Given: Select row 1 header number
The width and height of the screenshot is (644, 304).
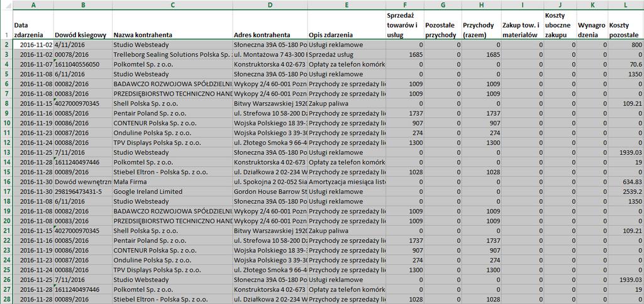Looking at the screenshot, I should (6, 25).
